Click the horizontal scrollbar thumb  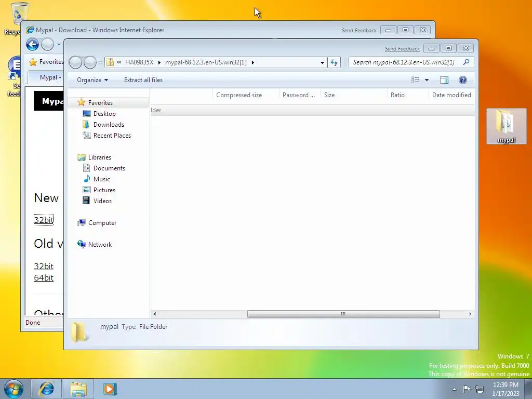[343, 314]
